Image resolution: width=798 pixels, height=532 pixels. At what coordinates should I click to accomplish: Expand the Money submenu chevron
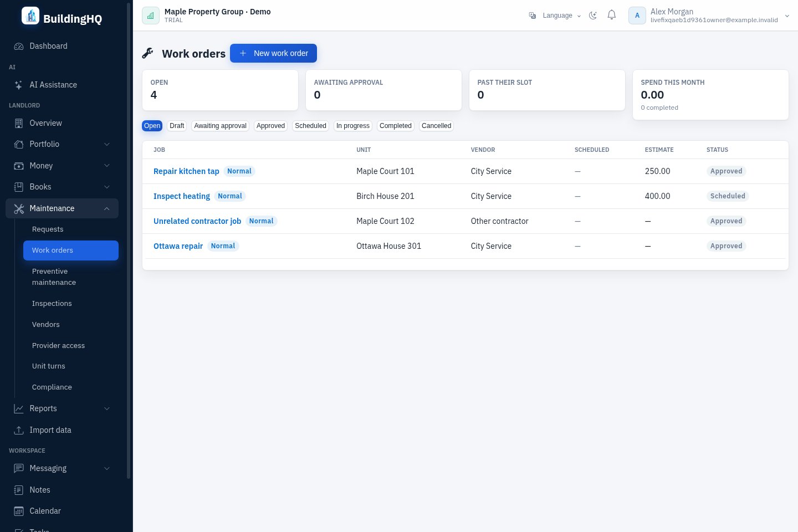click(107, 166)
